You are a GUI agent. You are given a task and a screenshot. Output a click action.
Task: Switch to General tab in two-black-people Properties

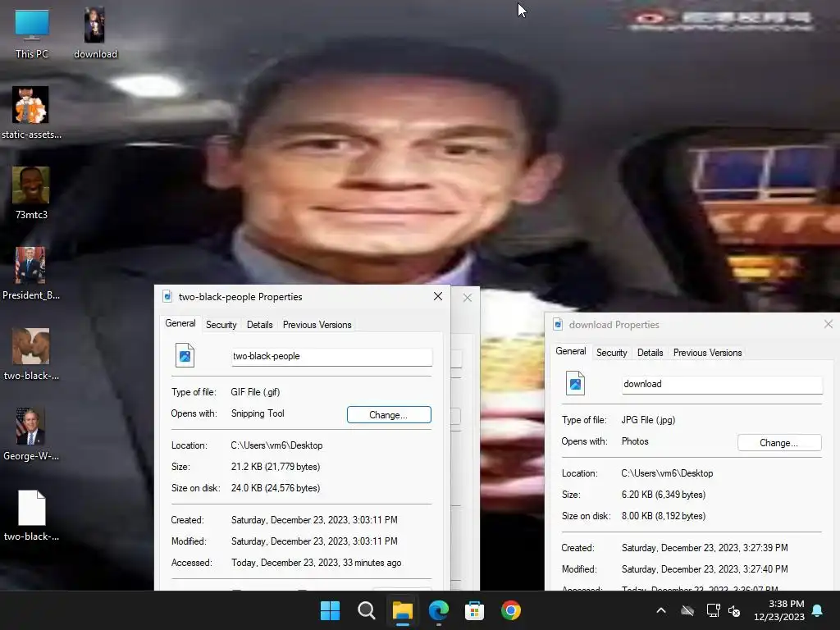(x=180, y=323)
